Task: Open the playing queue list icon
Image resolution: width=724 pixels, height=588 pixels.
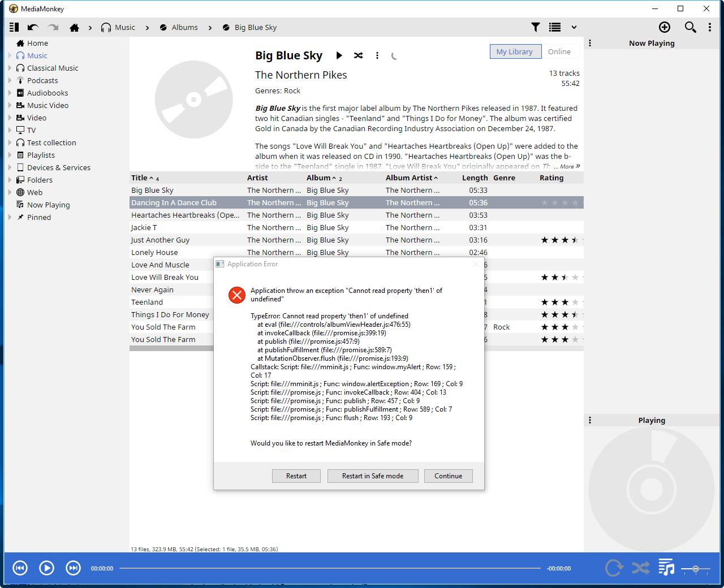Action: (x=666, y=568)
